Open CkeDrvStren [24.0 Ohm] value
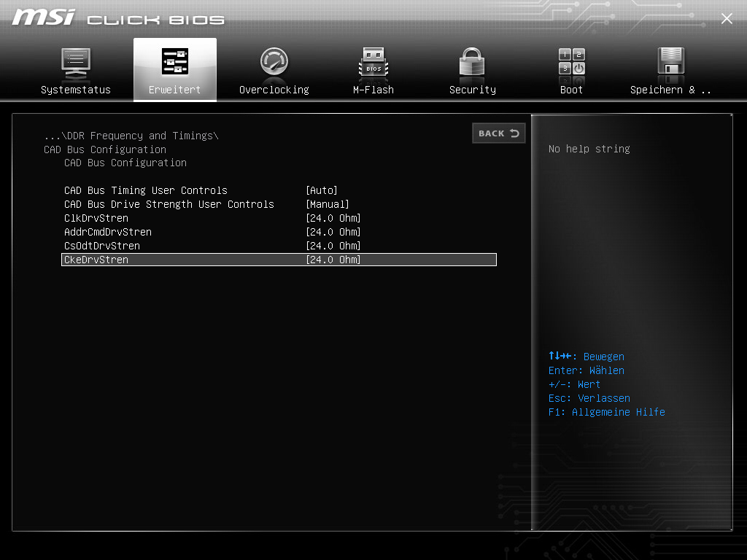The image size is (747, 560). (333, 260)
